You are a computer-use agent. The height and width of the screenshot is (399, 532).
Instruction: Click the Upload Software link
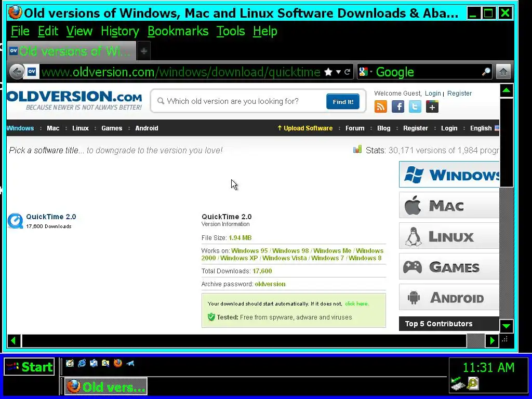[x=304, y=128]
